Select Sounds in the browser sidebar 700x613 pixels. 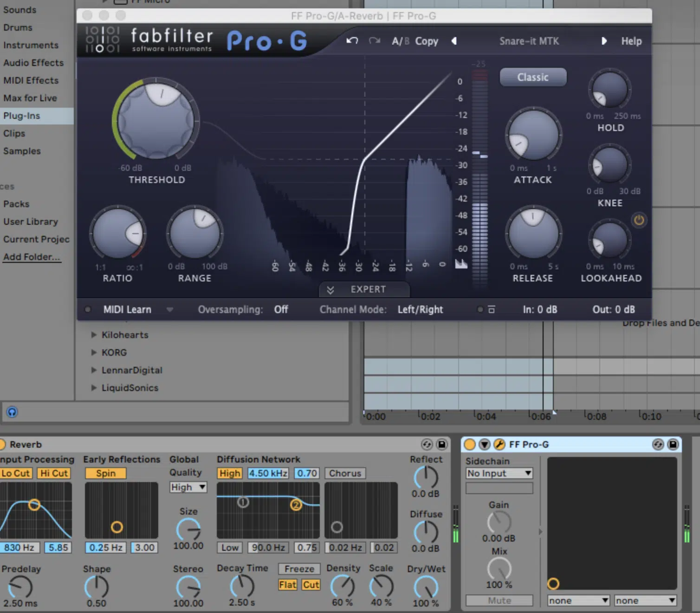(19, 10)
